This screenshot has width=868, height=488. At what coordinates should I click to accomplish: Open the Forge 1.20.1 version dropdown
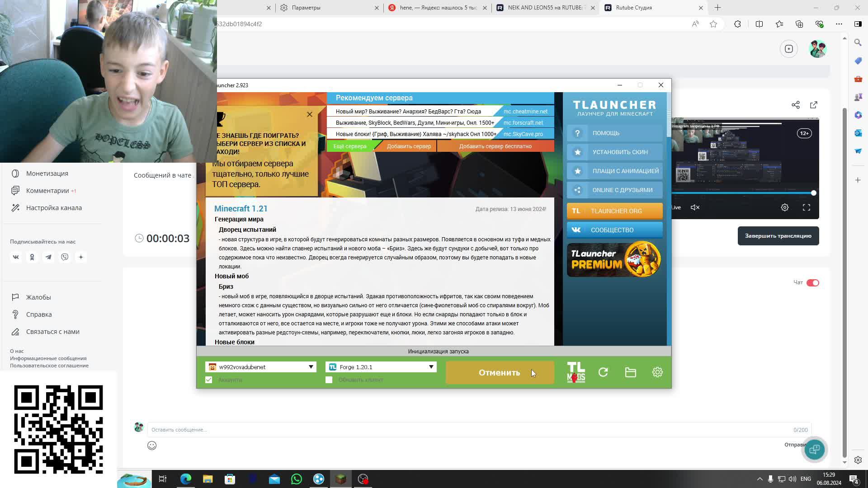431,367
